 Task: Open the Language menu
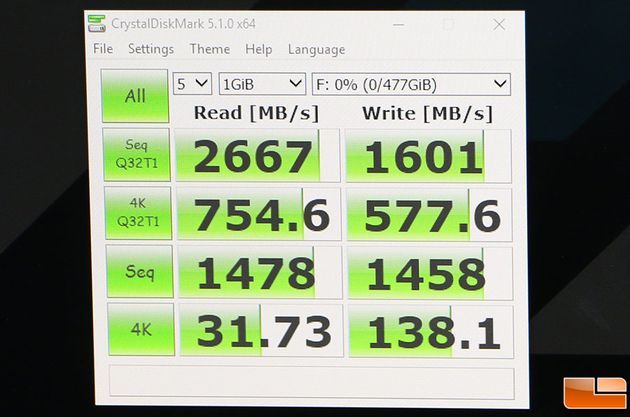(x=317, y=50)
